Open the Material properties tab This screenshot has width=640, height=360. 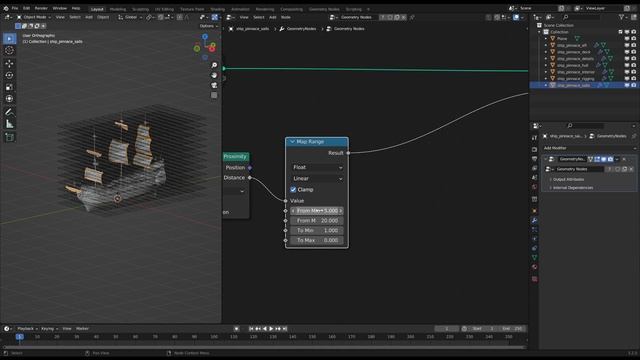535,267
